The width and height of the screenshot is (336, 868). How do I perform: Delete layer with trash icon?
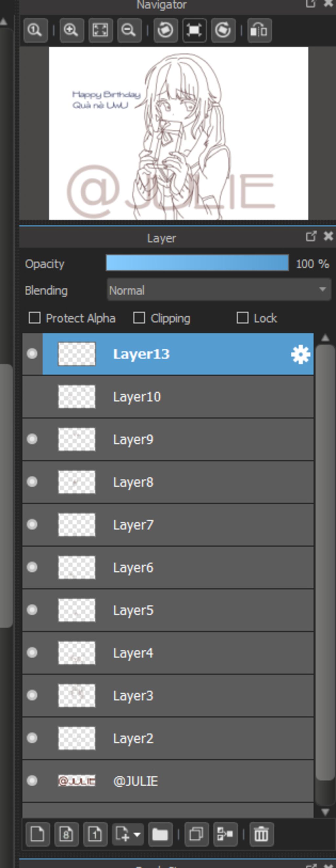click(x=261, y=834)
